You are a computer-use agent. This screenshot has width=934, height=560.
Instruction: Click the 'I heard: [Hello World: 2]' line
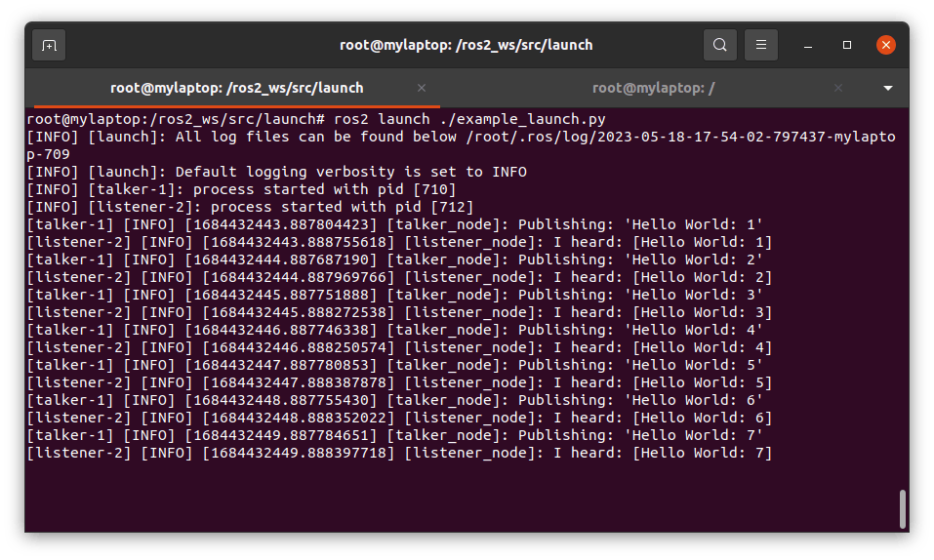tap(399, 278)
